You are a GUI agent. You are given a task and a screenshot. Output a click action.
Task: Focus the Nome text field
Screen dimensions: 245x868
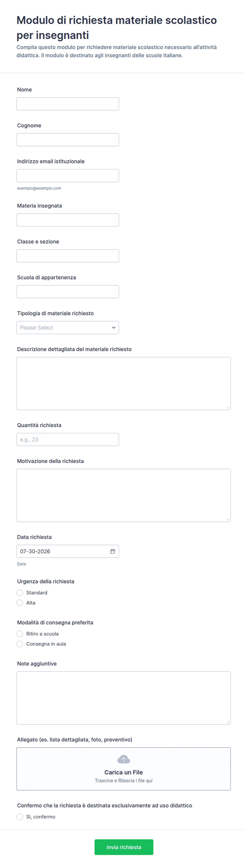click(x=67, y=104)
